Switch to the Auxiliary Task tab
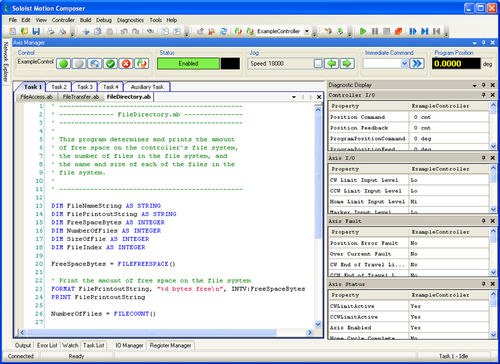500x364 pixels. (147, 87)
